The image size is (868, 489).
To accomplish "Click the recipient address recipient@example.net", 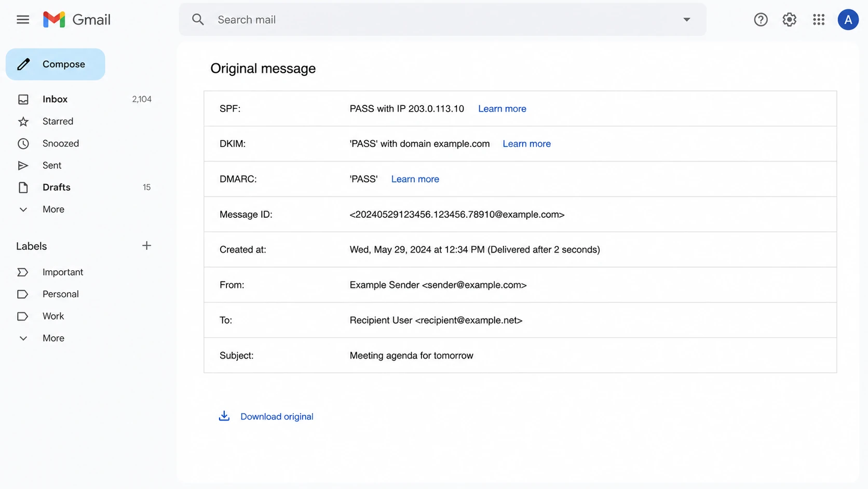I will click(x=469, y=320).
